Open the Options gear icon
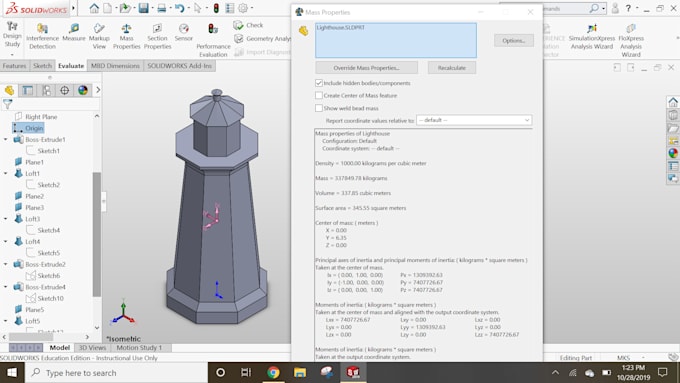The image size is (680, 383). [243, 8]
